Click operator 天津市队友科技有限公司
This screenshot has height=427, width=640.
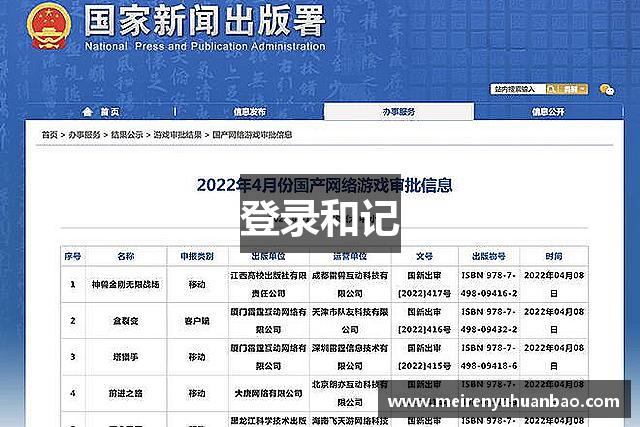(x=350, y=321)
